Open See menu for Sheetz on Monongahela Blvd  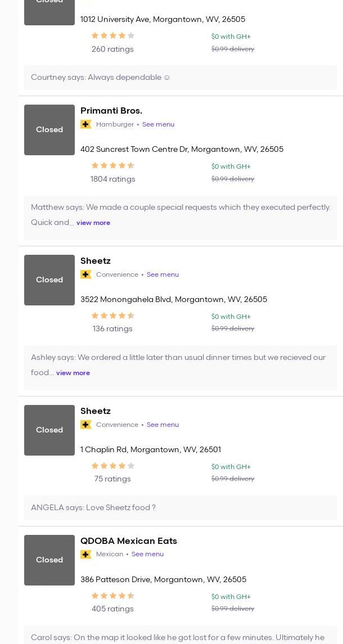click(163, 274)
